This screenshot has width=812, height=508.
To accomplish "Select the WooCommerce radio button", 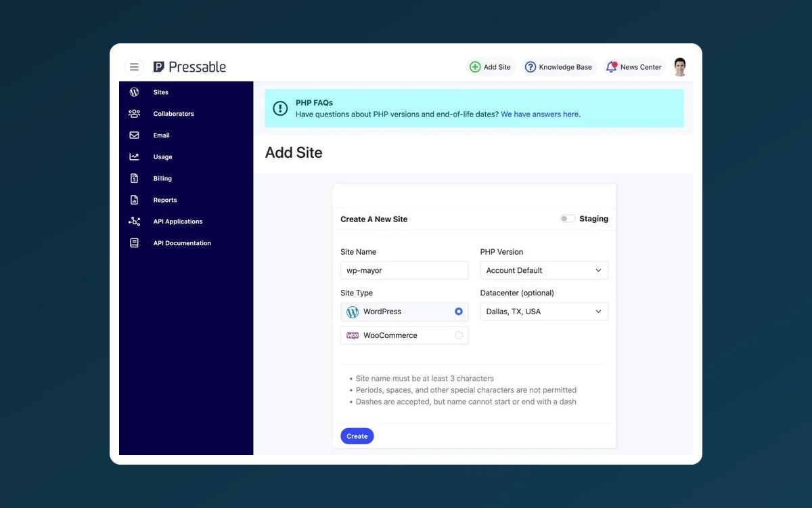I will coord(459,335).
